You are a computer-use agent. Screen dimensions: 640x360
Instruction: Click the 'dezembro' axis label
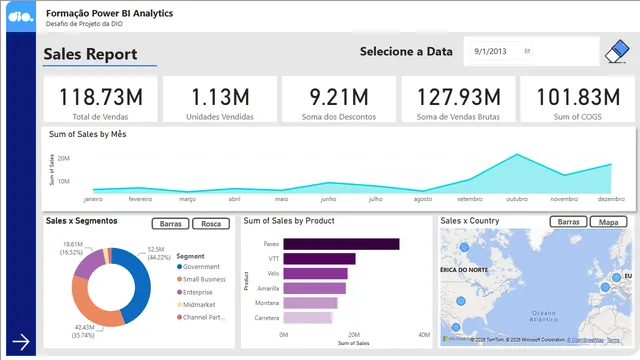click(611, 199)
